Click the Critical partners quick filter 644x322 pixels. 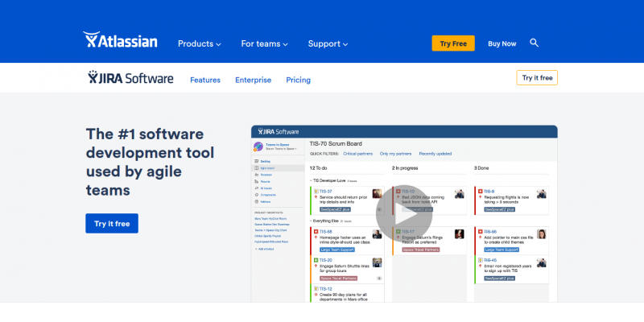357,154
